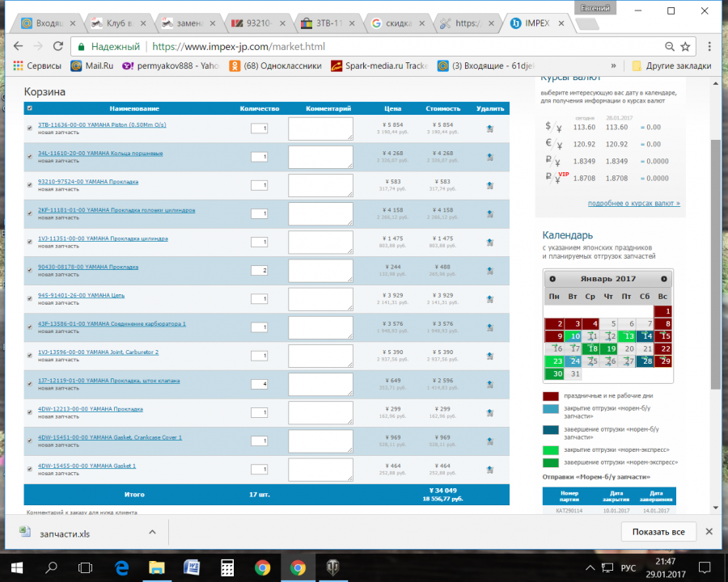Expand options for запчасти.xls download
728x582 pixels.
pos(151,532)
